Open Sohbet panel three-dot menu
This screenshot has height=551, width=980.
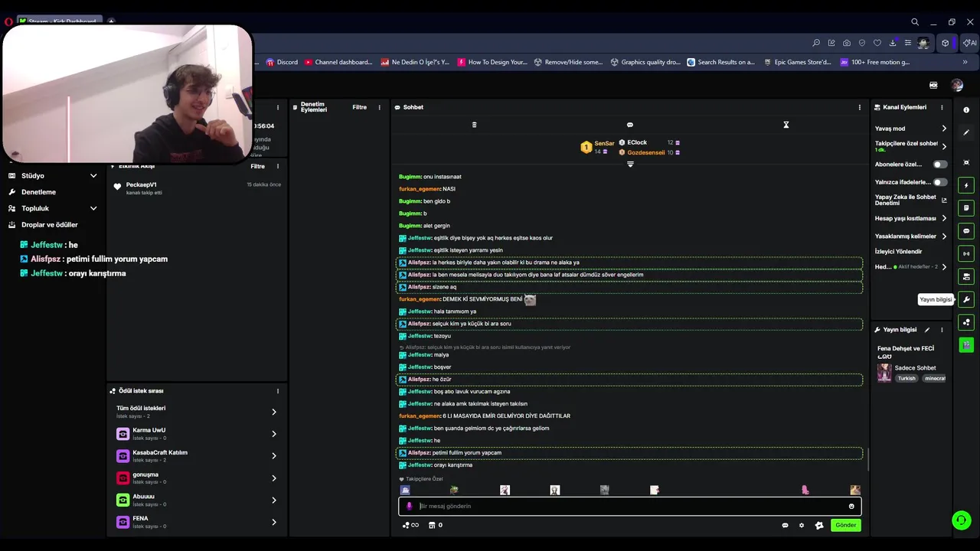(859, 107)
